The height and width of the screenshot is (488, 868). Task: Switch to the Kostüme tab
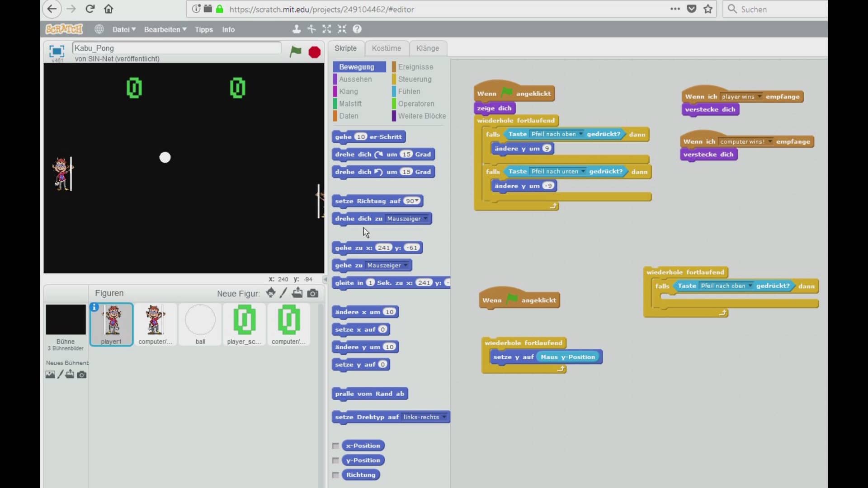click(x=387, y=48)
